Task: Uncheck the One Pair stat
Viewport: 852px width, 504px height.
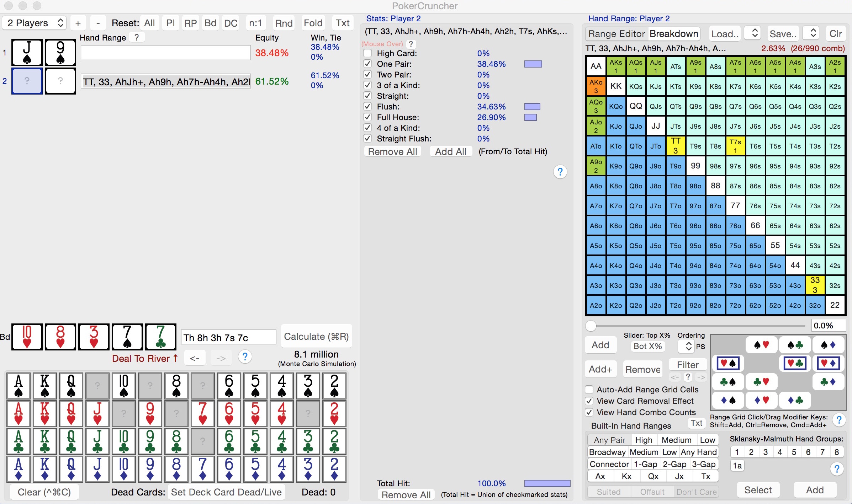Action: click(367, 64)
